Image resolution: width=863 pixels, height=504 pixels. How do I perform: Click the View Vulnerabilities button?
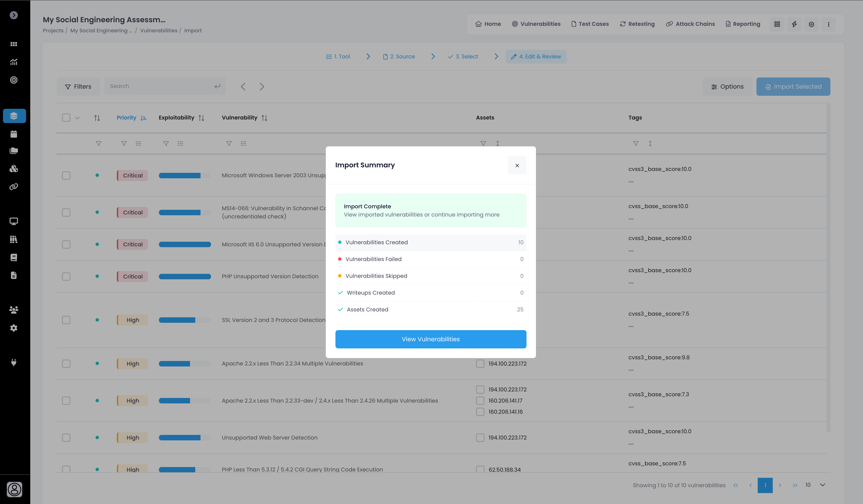click(430, 339)
